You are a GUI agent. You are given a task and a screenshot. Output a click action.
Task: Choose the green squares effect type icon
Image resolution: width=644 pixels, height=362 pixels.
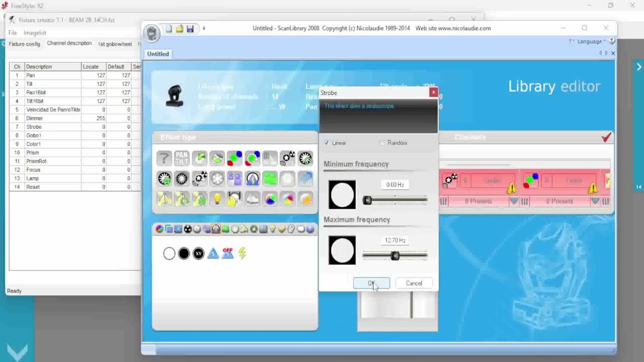coord(270,178)
